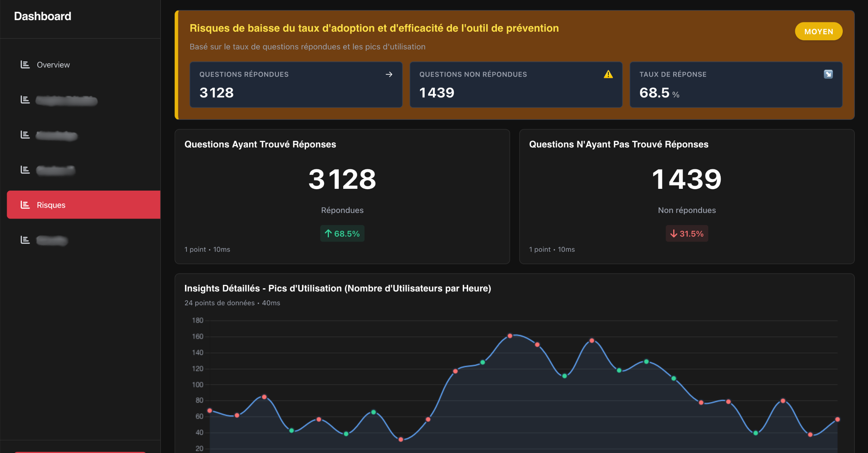Viewport: 868px width, 453px height.
Task: Click the Overview sidebar chart icon
Action: 25,64
